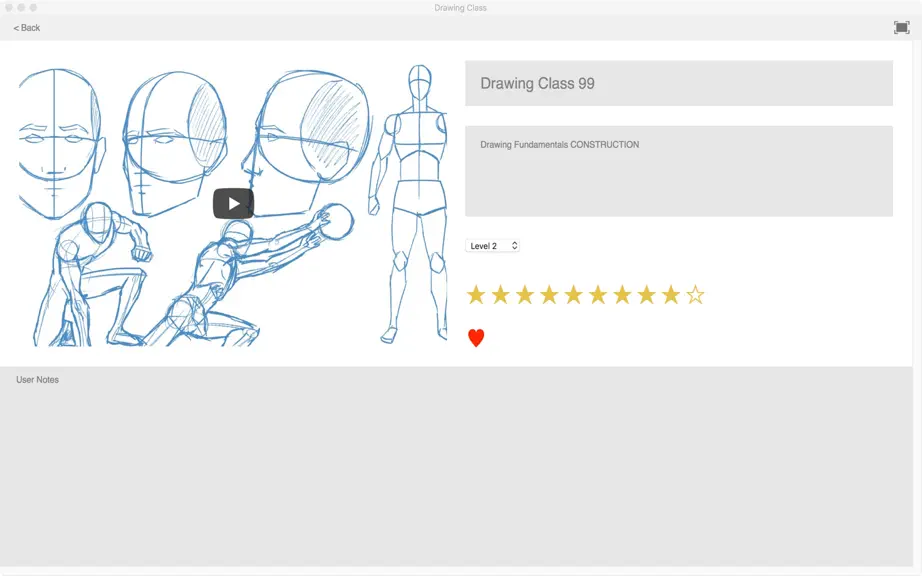Fill the empty tenth star
The height and width of the screenshot is (576, 922).
click(695, 294)
